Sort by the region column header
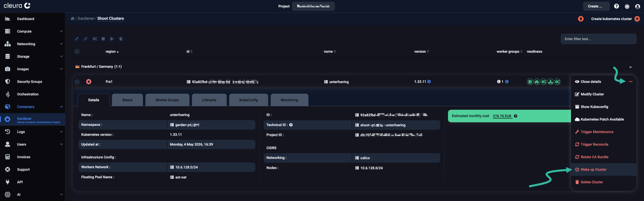 112,52
